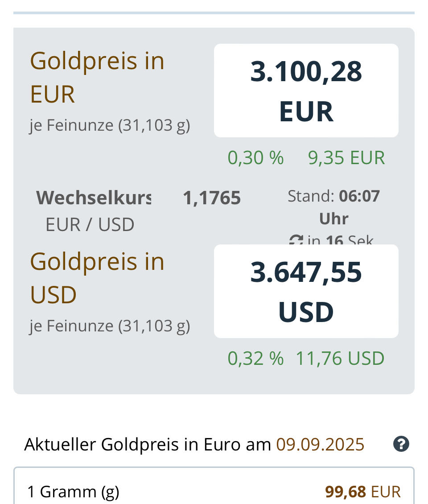Click the 9,35 EUR change amount
The width and height of the screenshot is (428, 504).
346,158
